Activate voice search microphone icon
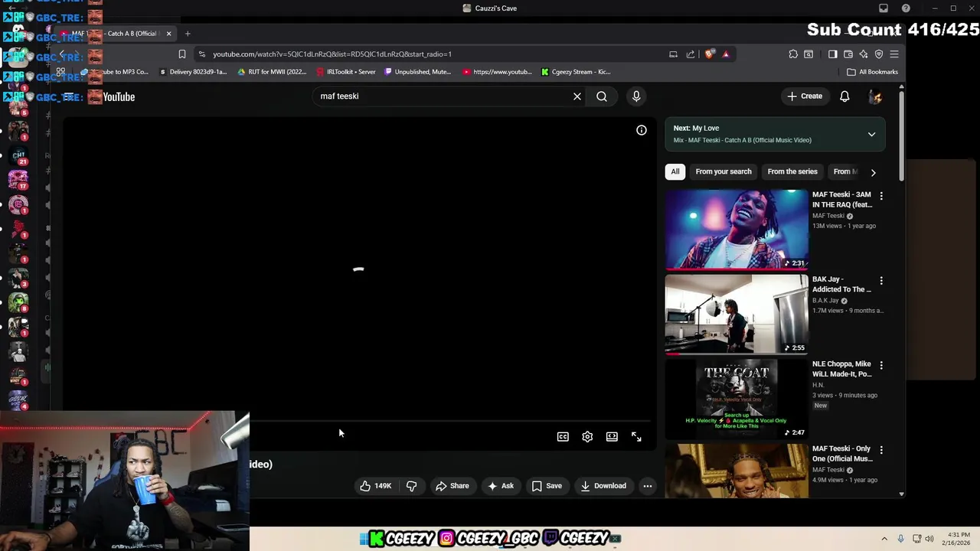The image size is (980, 551). [636, 96]
